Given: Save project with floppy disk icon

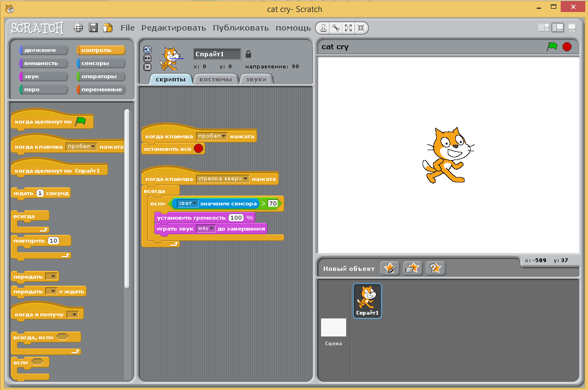Looking at the screenshot, I should click(93, 28).
